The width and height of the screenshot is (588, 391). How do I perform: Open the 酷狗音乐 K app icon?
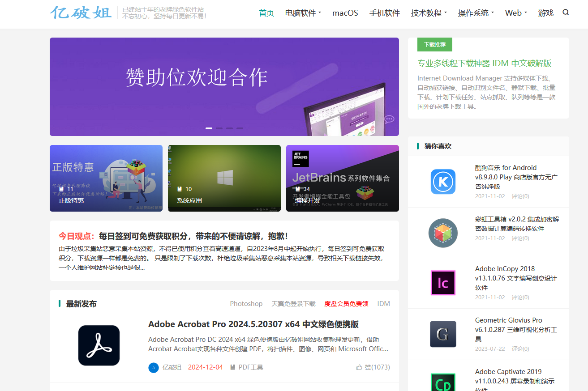(x=443, y=182)
